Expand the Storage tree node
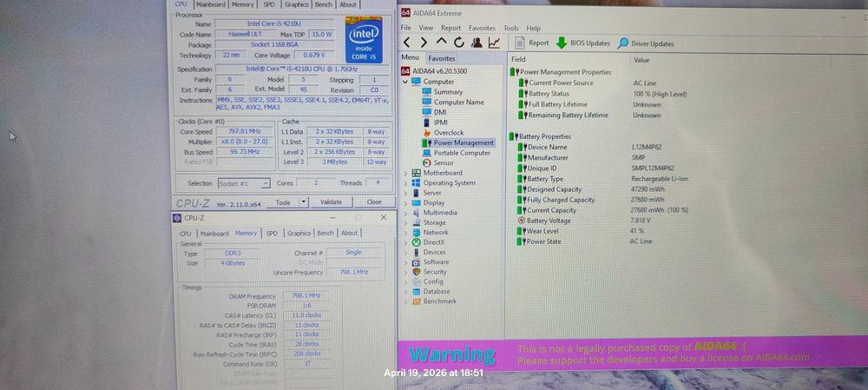Viewport: 868px width, 390px height. (x=405, y=222)
